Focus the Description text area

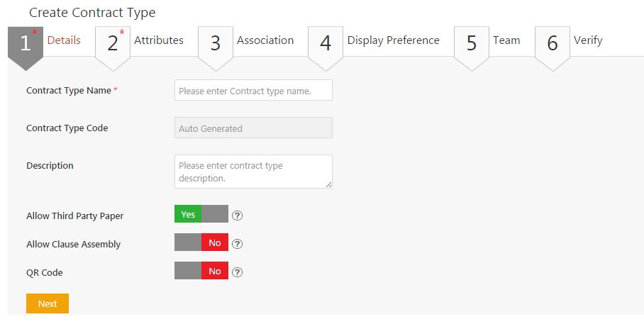click(x=253, y=172)
